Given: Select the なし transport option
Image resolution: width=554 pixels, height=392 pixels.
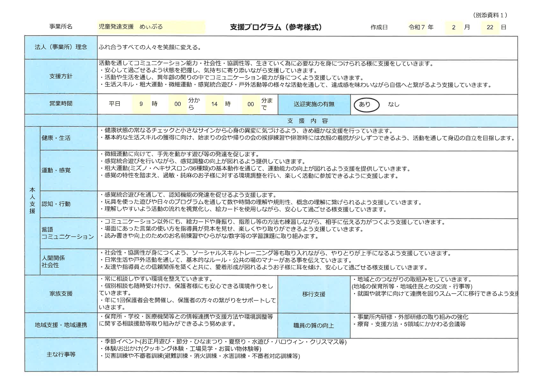Looking at the screenshot, I should [x=394, y=104].
